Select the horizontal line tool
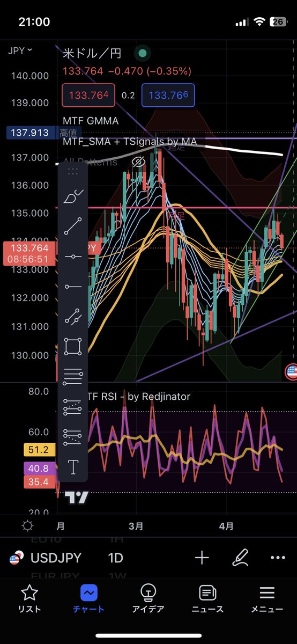 [72, 257]
